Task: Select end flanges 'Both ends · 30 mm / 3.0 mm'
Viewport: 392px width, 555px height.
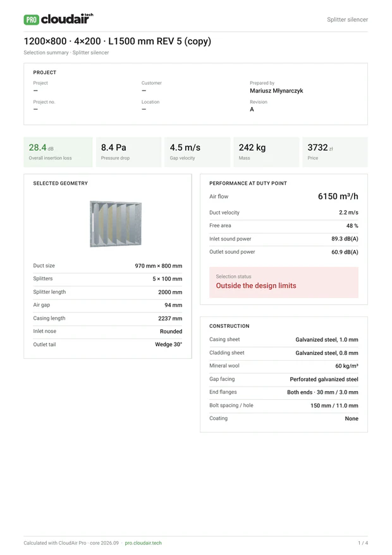Action: coord(322,392)
